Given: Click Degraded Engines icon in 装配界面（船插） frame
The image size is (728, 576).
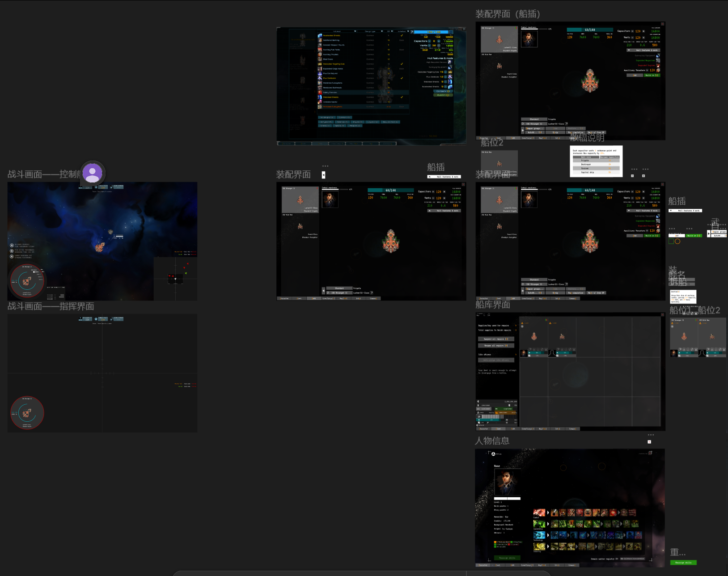Looking at the screenshot, I should tap(658, 65).
